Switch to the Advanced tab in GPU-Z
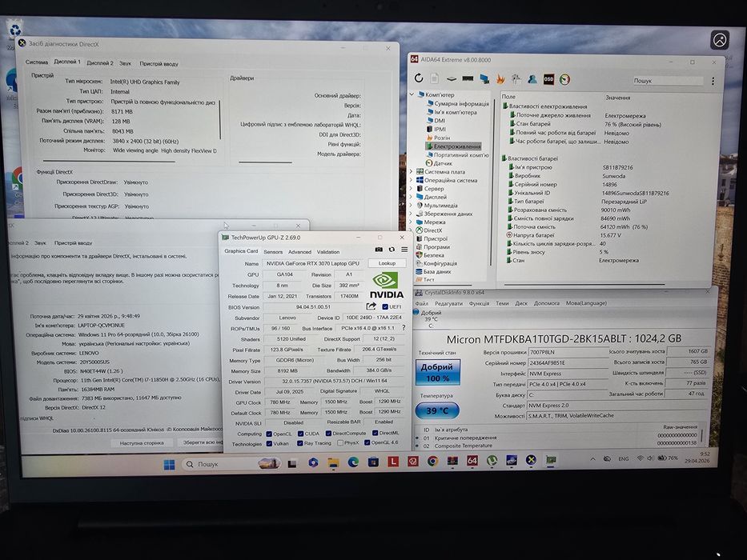This screenshot has width=747, height=560. (299, 252)
